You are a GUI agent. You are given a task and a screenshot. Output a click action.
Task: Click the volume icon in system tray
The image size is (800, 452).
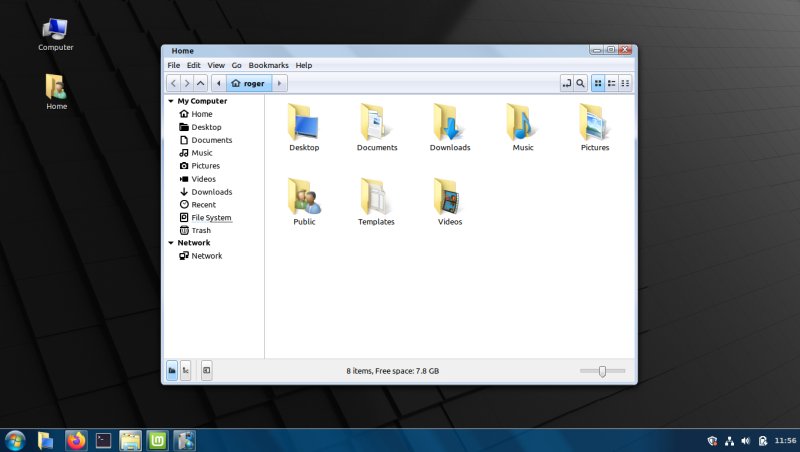(745, 440)
